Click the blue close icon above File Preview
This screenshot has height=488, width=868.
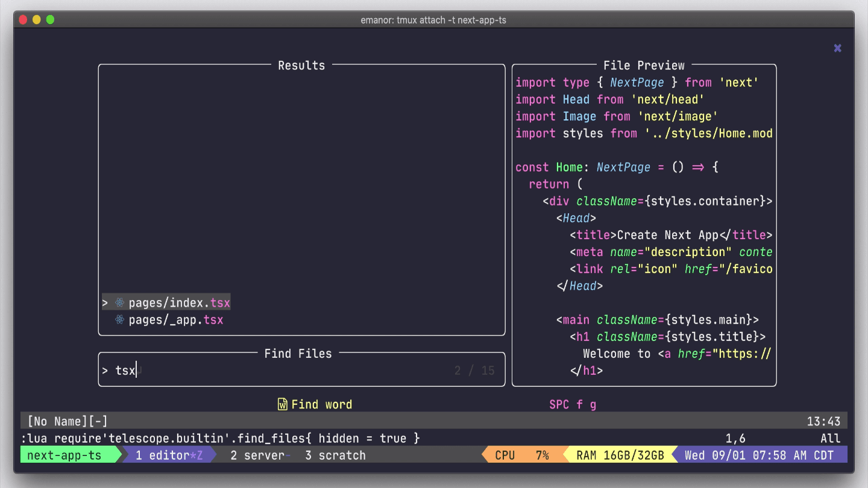(x=837, y=48)
